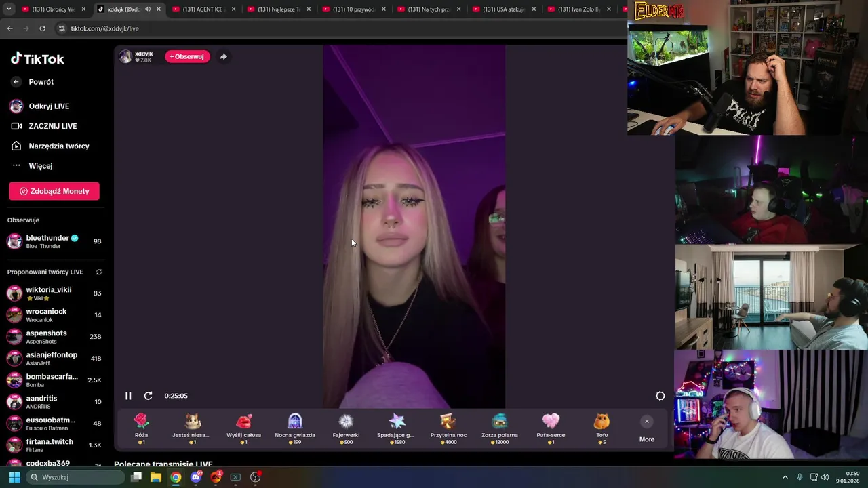Open asianjeffontop live stream

tap(54, 359)
